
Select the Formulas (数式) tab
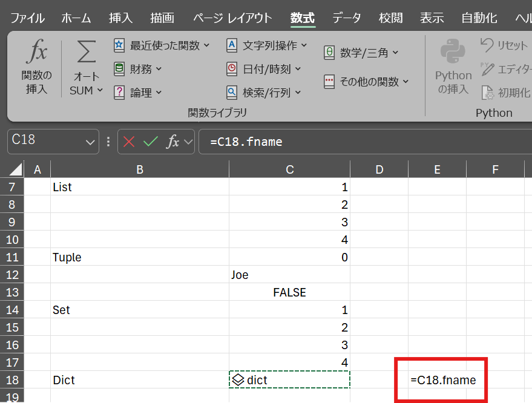coord(303,18)
